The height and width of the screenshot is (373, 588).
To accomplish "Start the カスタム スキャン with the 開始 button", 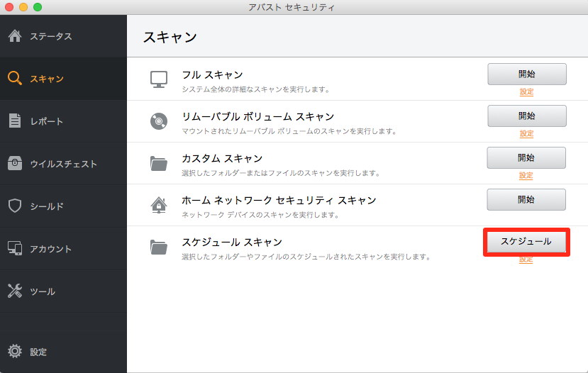I will point(526,158).
